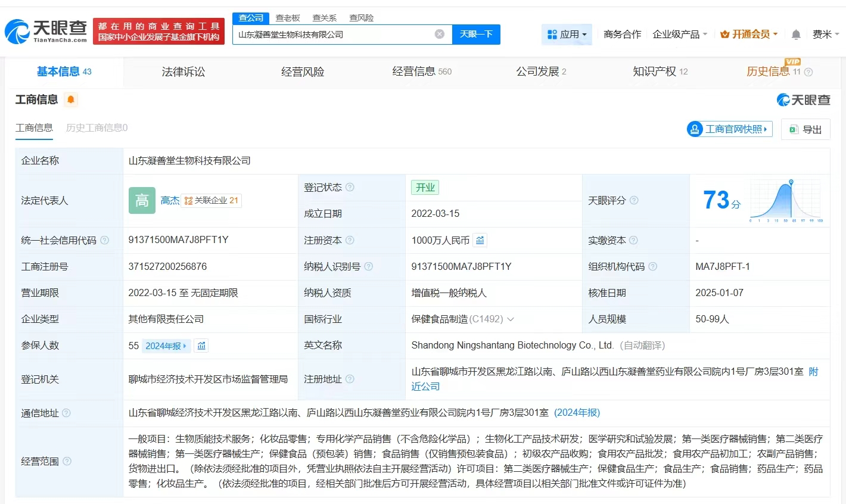Screen dimensions: 846x504
Task: Click the orange notification bell beside 工商信息
Action: pos(71,99)
